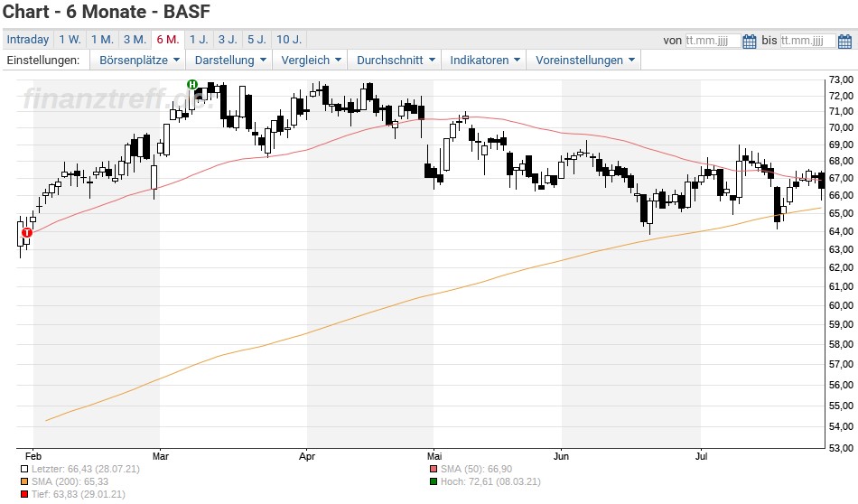This screenshot has height=504, width=858.
Task: Select the 3 M. time range tab
Action: (x=135, y=40)
